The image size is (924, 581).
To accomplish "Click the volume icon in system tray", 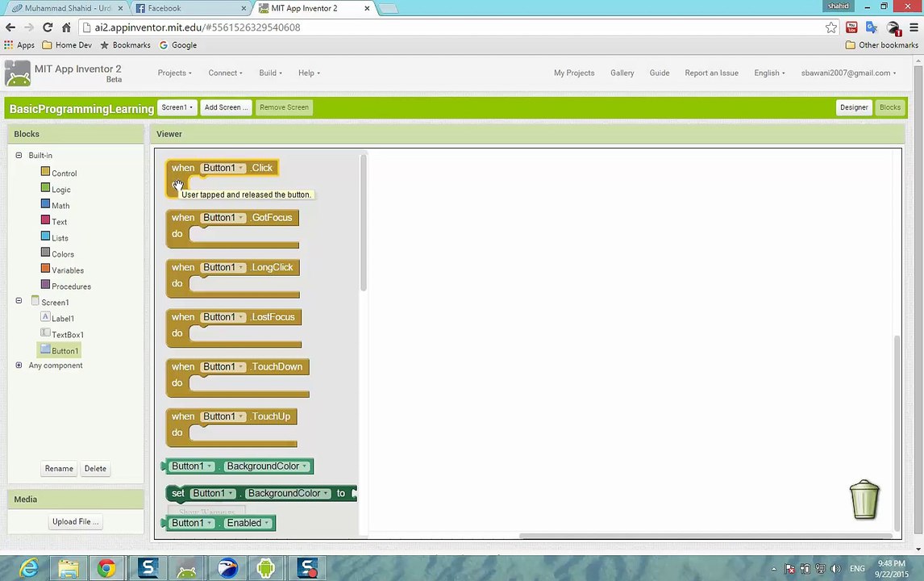I will (835, 569).
